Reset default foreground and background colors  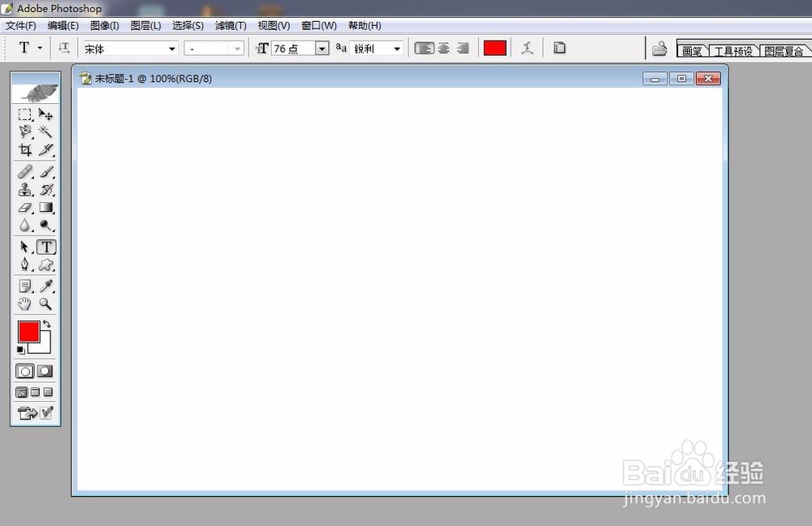tap(21, 351)
